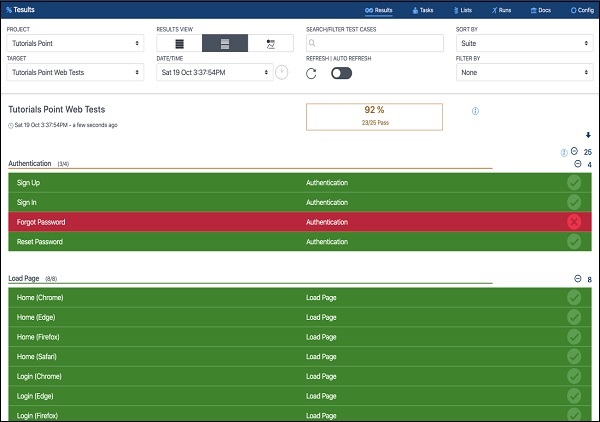Click the search/filter test cases field

tap(375, 44)
